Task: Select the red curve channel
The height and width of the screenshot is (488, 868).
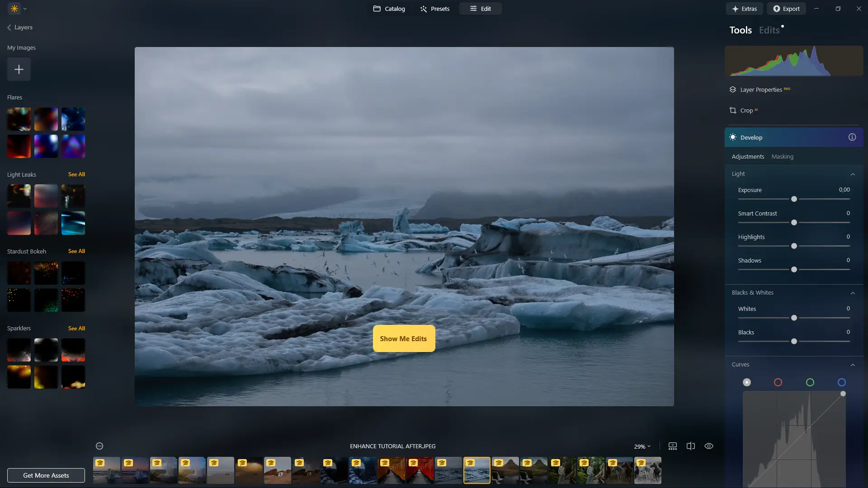Action: (x=778, y=383)
